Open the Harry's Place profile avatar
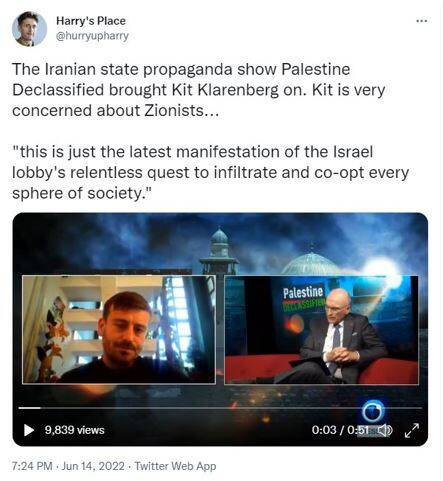The height and width of the screenshot is (481, 443). pyautogui.click(x=29, y=29)
